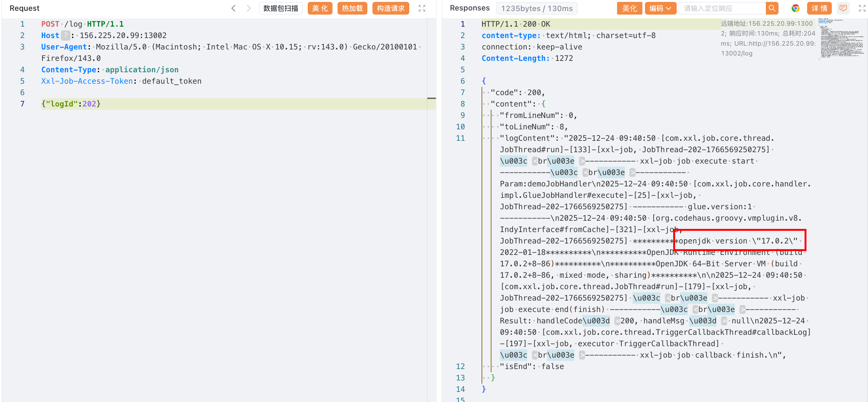Toggle 美化 beautify in the Request panel
This screenshot has width=868, height=402.
319,8
